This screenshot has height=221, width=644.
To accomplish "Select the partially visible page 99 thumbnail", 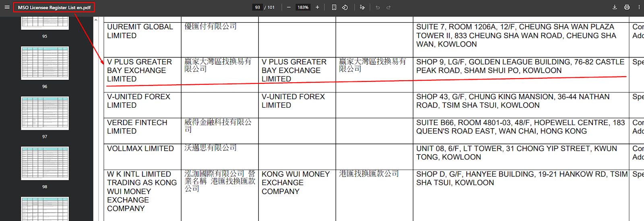I will click(x=45, y=209).
